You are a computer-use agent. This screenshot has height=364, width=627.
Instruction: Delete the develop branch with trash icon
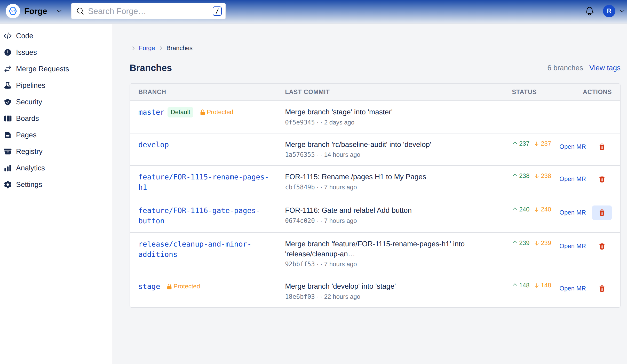point(602,147)
